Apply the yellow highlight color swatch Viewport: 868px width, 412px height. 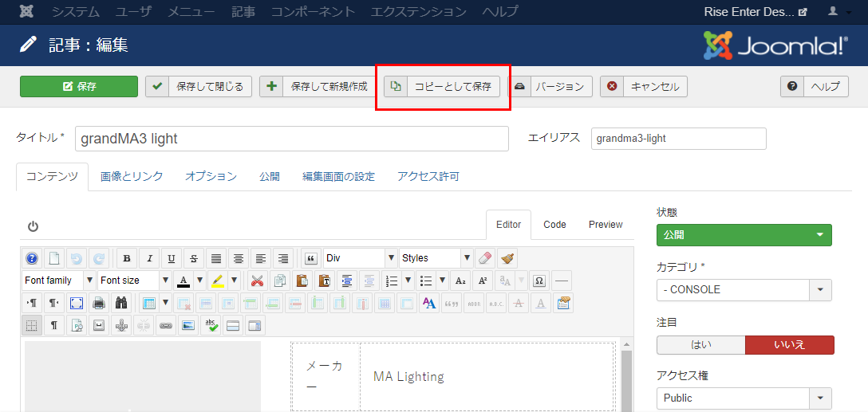pyautogui.click(x=217, y=281)
